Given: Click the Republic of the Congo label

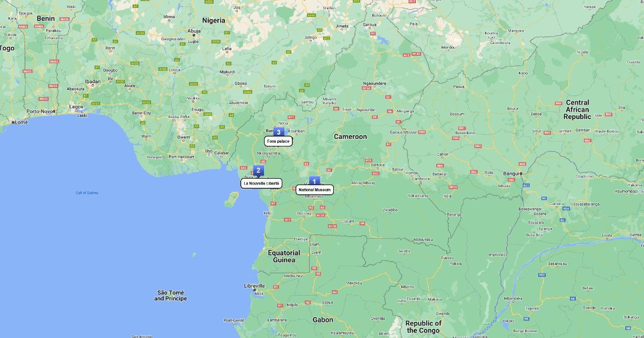Looking at the screenshot, I should point(423,327).
